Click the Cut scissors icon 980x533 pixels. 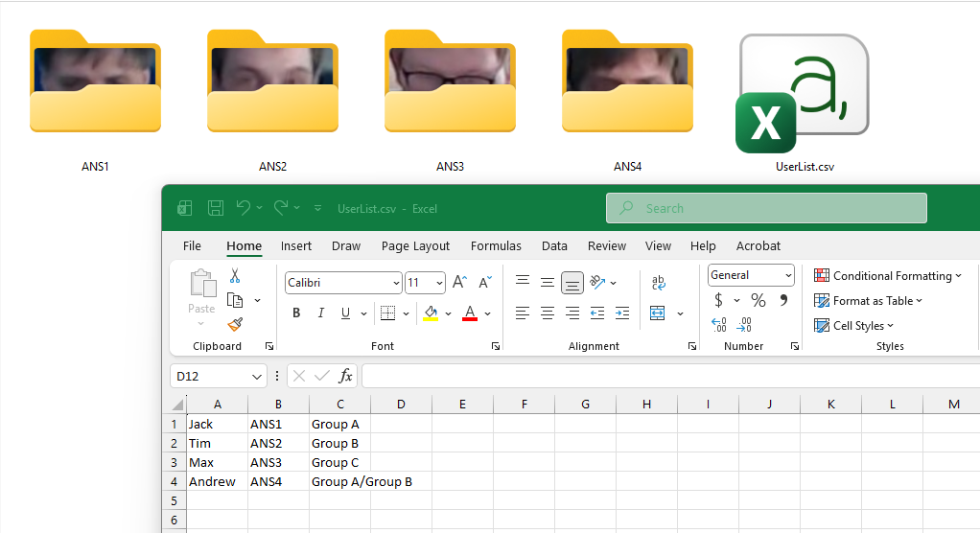coord(235,276)
